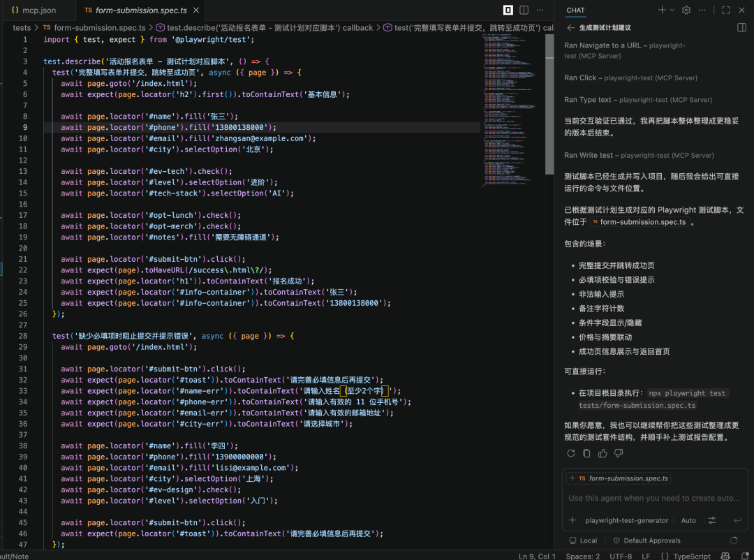Viewport: 754px width, 560px height.
Task: Open Copilot status icon
Action: 725,556
